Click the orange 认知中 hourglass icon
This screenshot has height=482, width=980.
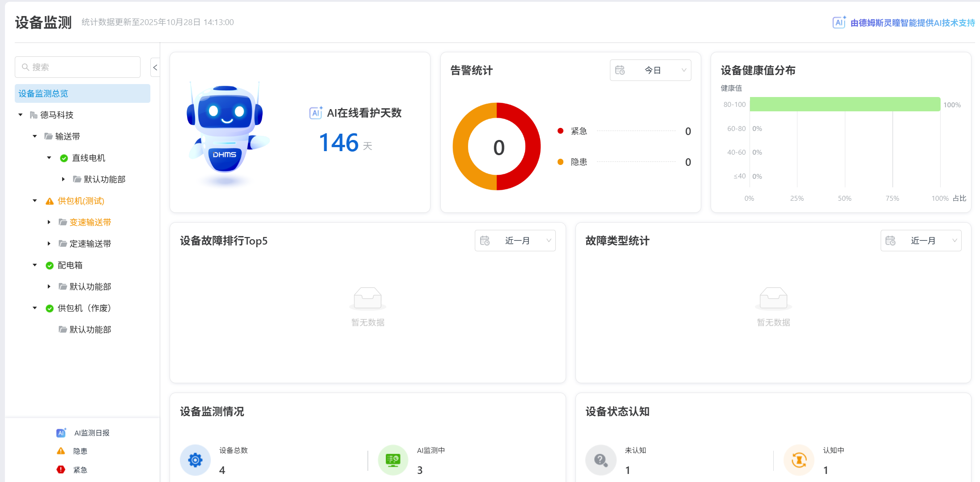click(799, 460)
